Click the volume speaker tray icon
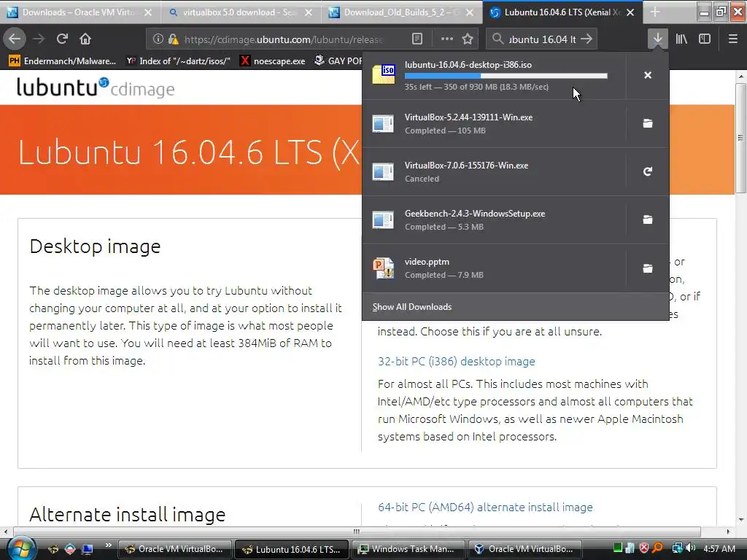This screenshot has width=747, height=560. [691, 548]
